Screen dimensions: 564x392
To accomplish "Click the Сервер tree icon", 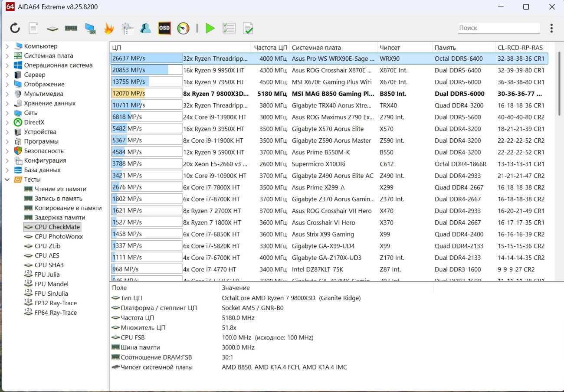I will point(18,75).
